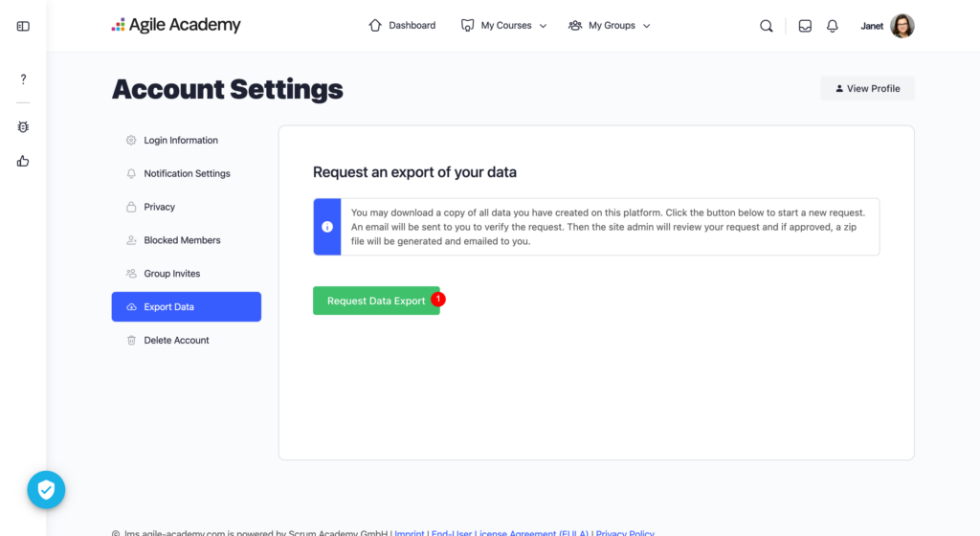Open the Blocked Members tab
Image resolution: width=980 pixels, height=536 pixels.
[182, 240]
